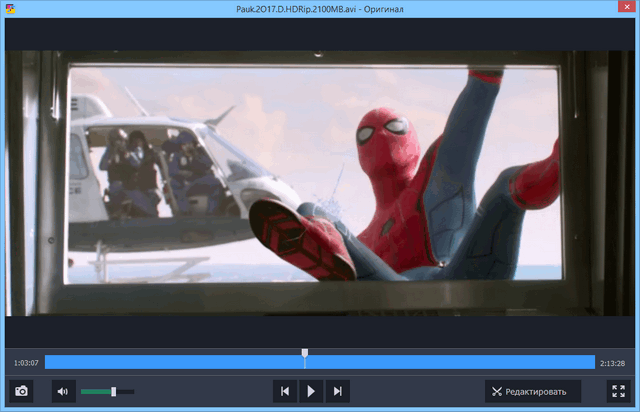Click the total duration 2:13:28 label
Image resolution: width=640 pixels, height=412 pixels.
coord(612,363)
